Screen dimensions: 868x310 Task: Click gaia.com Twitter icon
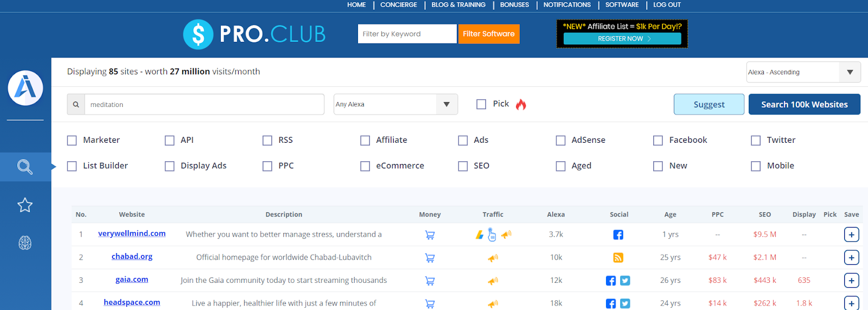pos(625,281)
